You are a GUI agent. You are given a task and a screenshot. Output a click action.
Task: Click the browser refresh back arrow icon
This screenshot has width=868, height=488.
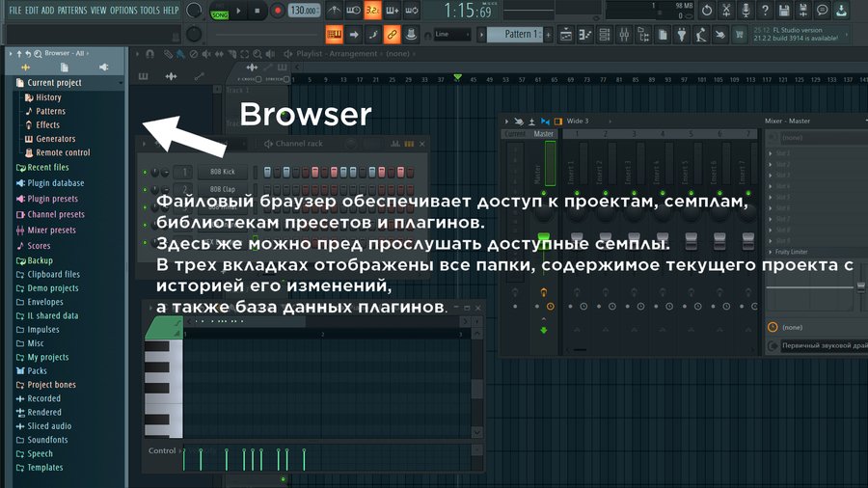28,54
